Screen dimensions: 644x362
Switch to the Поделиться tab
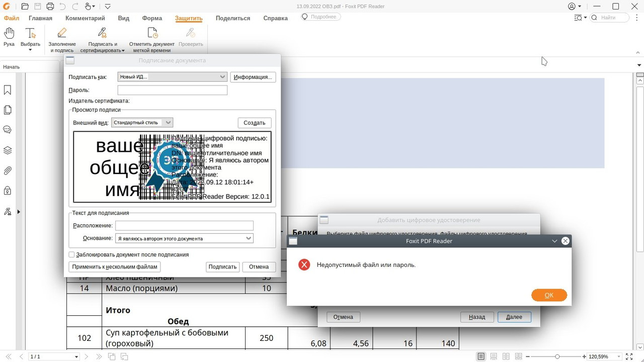[233, 18]
